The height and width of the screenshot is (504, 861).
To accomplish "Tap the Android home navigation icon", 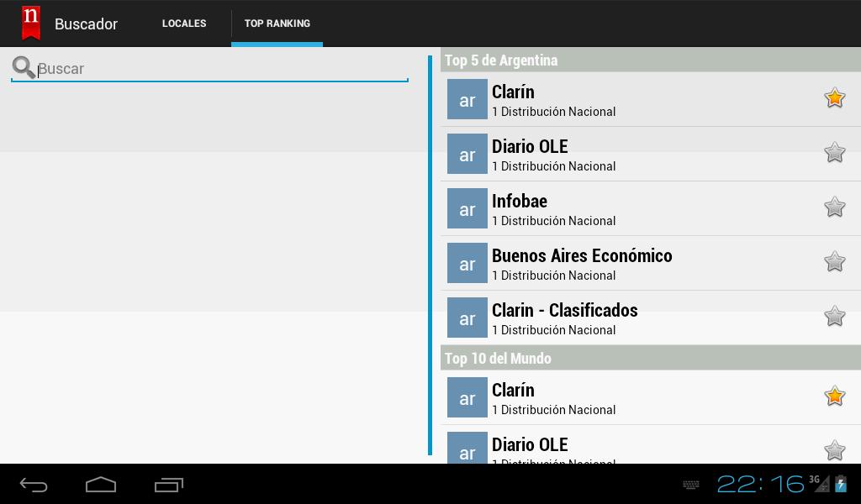I will click(x=101, y=485).
